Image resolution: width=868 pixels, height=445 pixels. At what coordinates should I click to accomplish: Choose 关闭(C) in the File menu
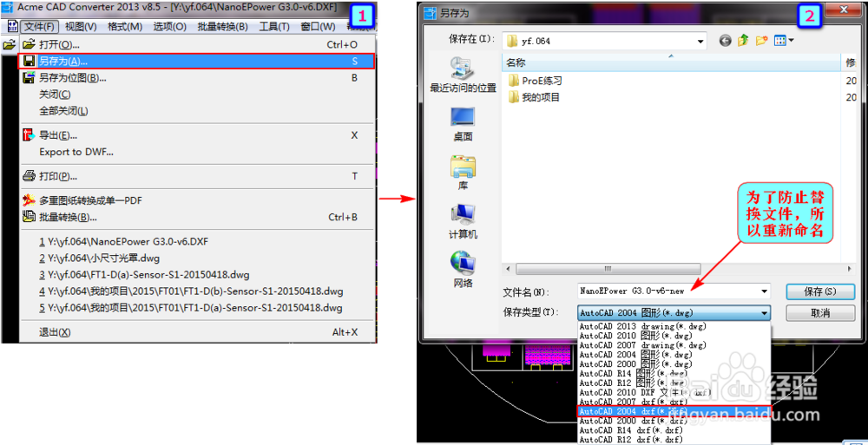pyautogui.click(x=198, y=95)
